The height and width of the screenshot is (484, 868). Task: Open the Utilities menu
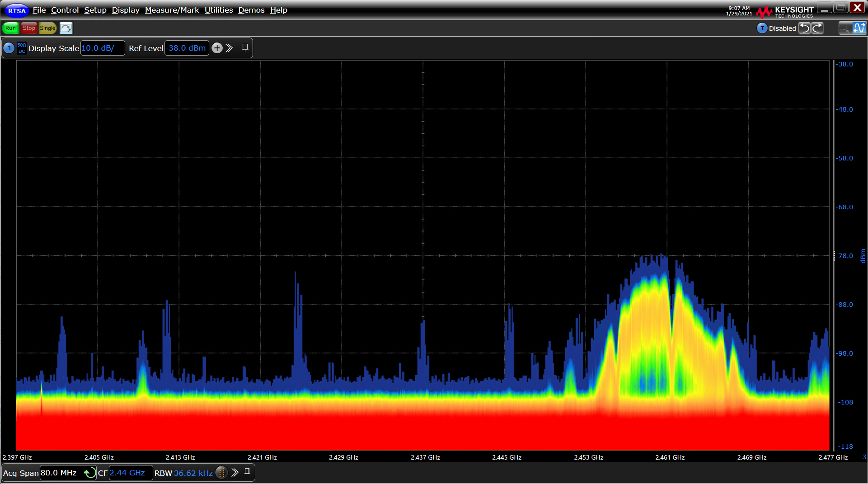pyautogui.click(x=219, y=10)
